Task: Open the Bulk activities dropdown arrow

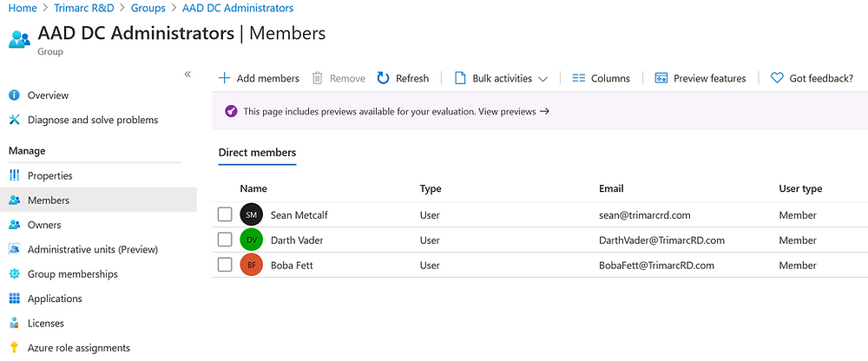Action: [543, 79]
